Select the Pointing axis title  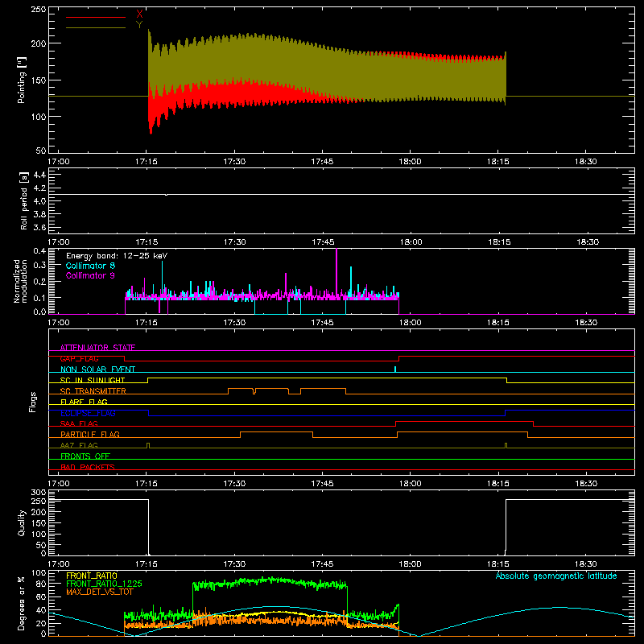[22, 80]
